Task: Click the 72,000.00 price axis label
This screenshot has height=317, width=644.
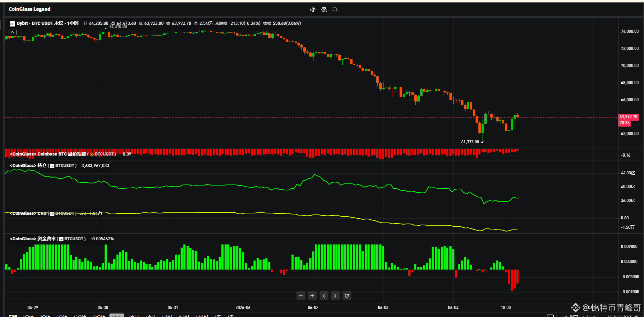Action: click(630, 48)
